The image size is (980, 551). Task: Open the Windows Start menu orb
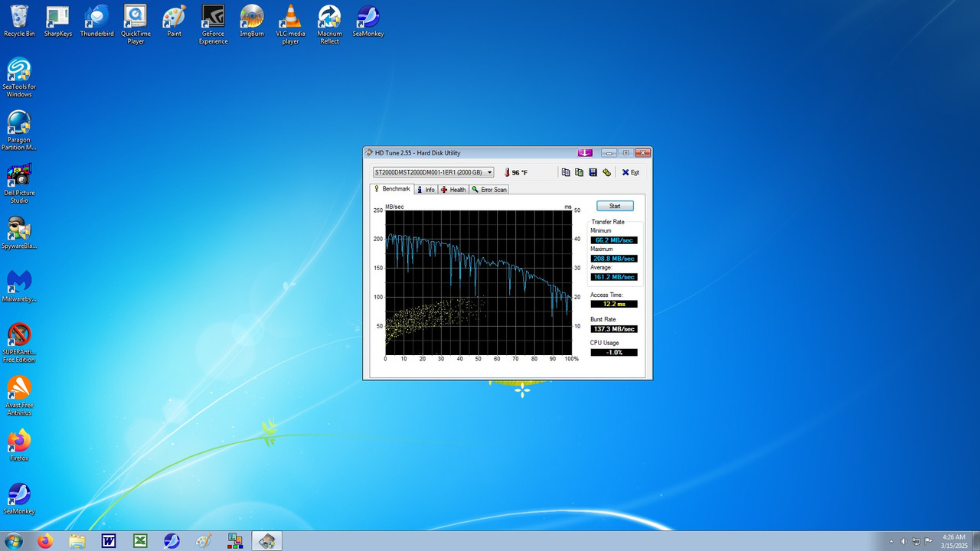[13, 541]
